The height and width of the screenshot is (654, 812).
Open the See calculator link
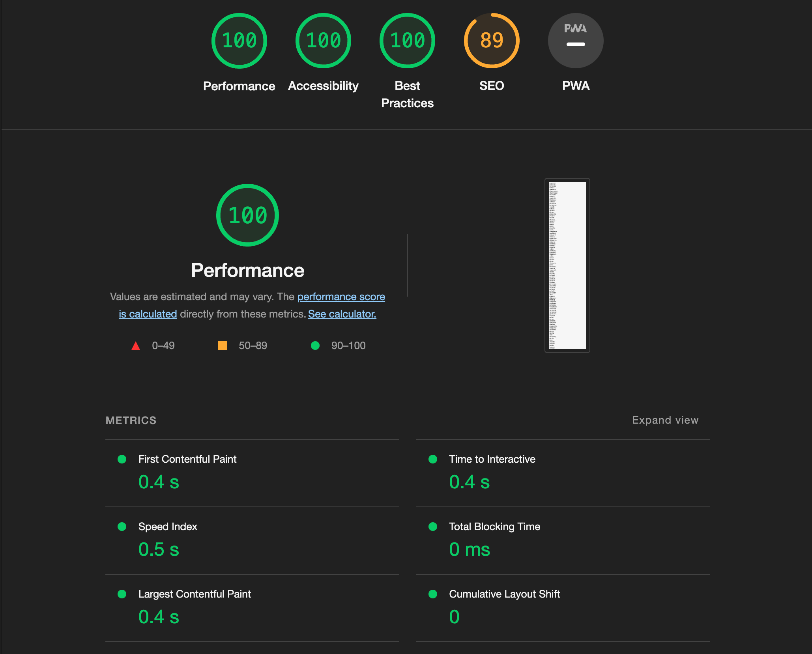click(342, 314)
